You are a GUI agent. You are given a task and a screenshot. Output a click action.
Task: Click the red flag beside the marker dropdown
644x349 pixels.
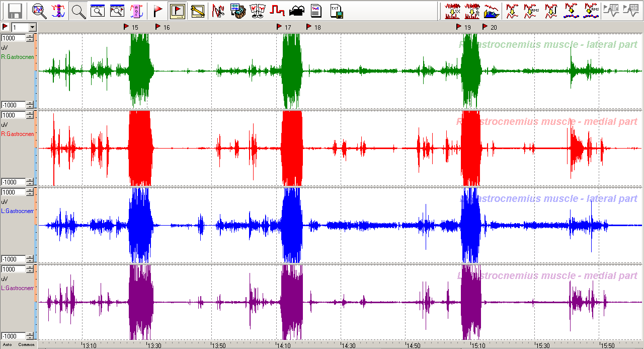coord(5,27)
